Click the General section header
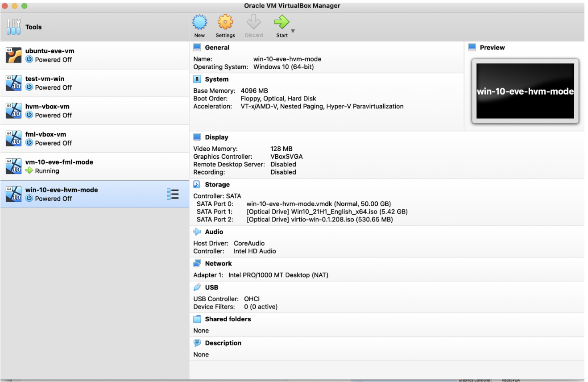This screenshot has width=588, height=382. coord(217,47)
